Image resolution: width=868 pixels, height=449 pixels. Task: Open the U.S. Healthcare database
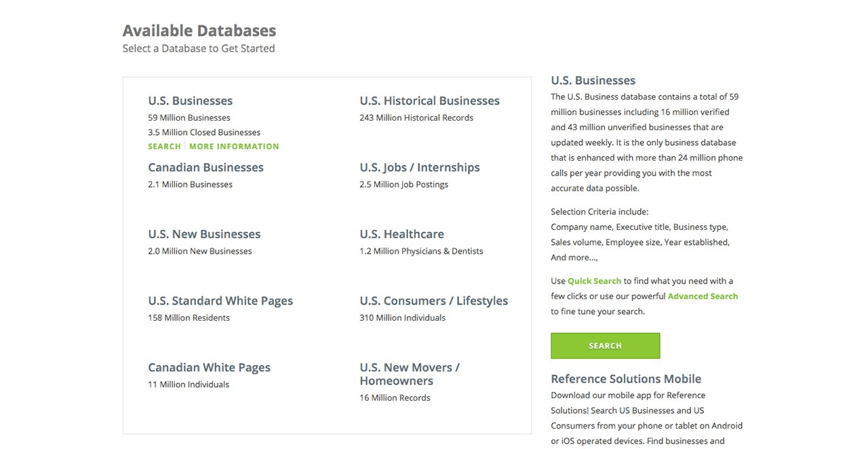[401, 234]
